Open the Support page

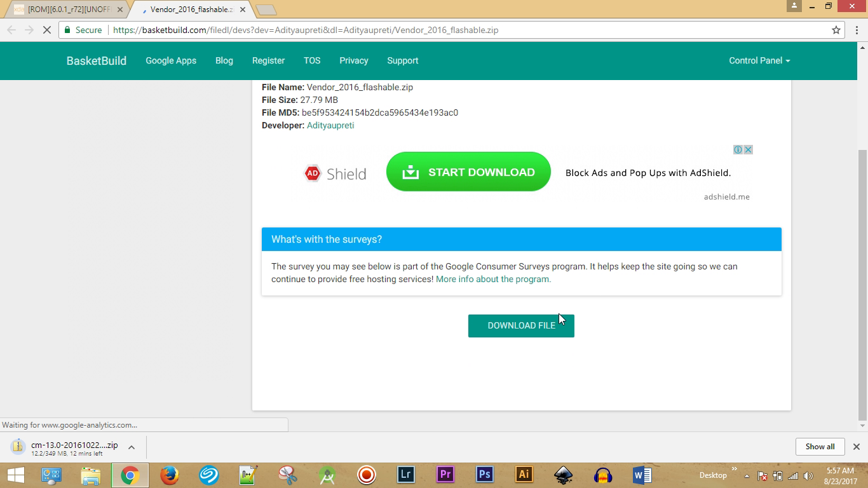[403, 60]
